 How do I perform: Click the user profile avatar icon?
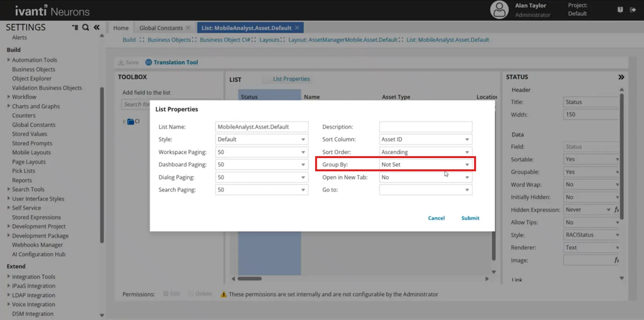tap(499, 10)
